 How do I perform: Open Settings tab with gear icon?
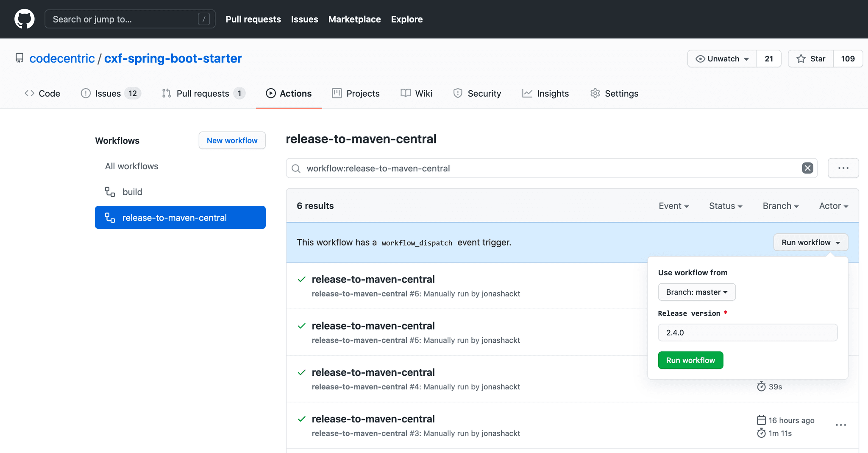614,93
